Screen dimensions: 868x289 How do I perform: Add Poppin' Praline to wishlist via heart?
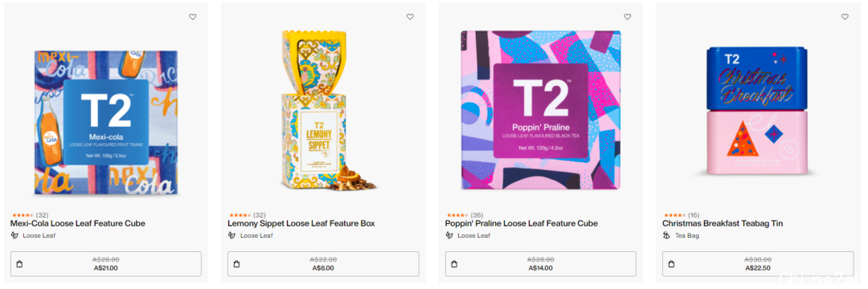[x=627, y=17]
